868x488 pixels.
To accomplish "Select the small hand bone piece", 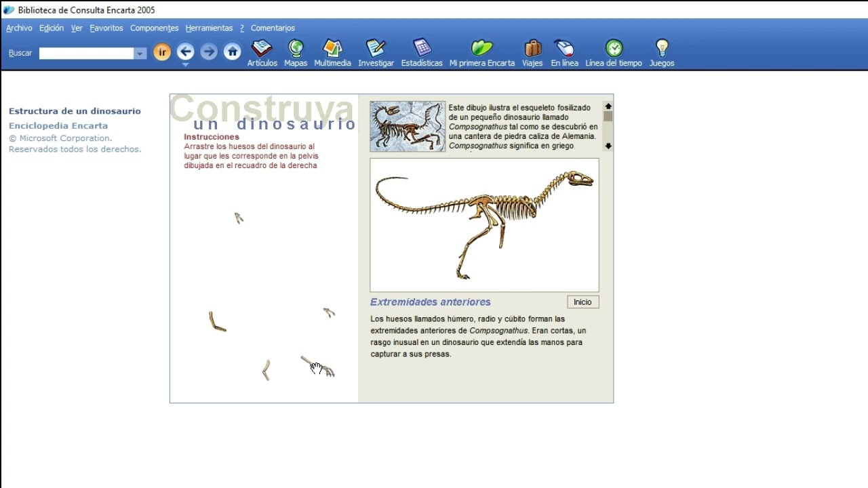I will [329, 312].
